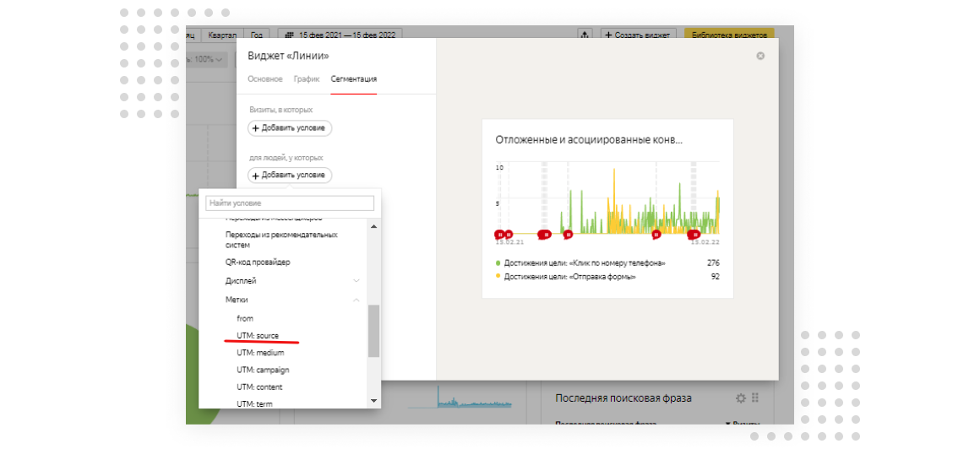Select the Сегментация tab

pos(354,79)
